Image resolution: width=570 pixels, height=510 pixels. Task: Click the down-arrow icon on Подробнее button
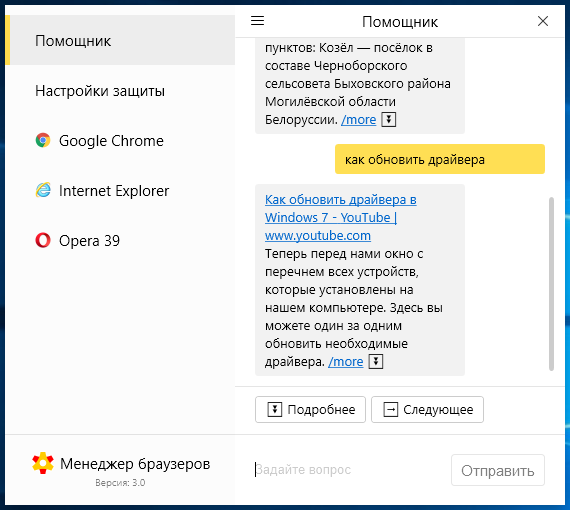[x=275, y=410]
